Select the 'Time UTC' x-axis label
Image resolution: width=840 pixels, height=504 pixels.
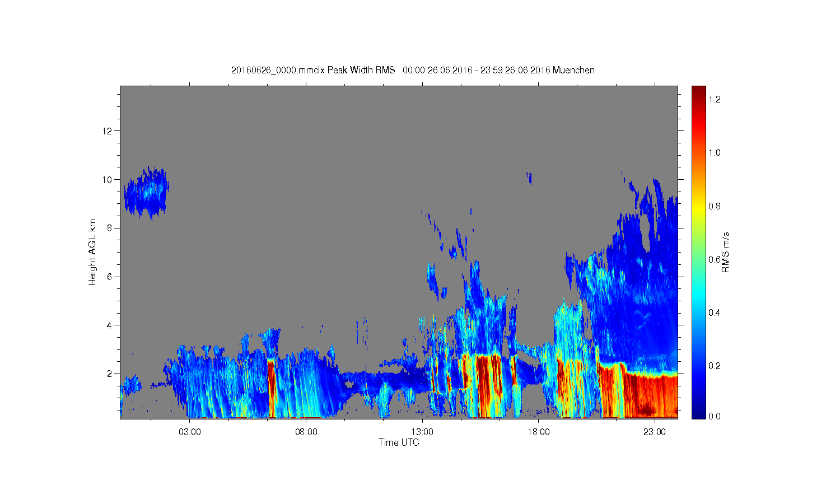pos(399,442)
